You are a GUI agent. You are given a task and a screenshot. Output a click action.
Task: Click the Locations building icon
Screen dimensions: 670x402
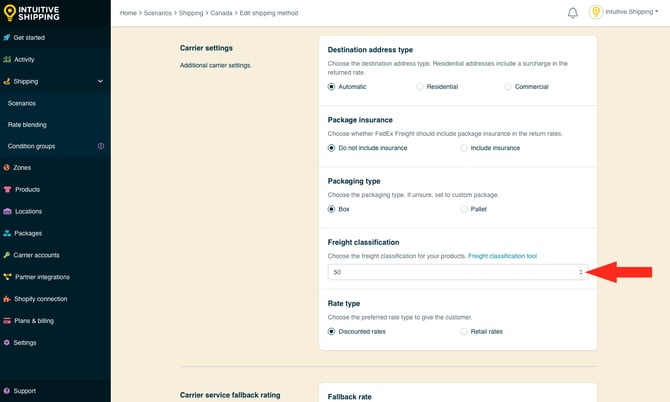[7, 211]
